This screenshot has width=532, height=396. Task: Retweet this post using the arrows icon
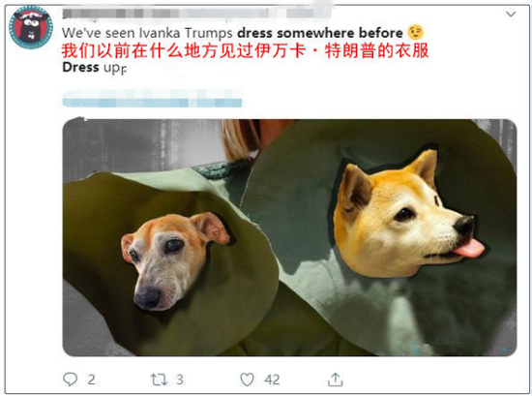point(159,380)
